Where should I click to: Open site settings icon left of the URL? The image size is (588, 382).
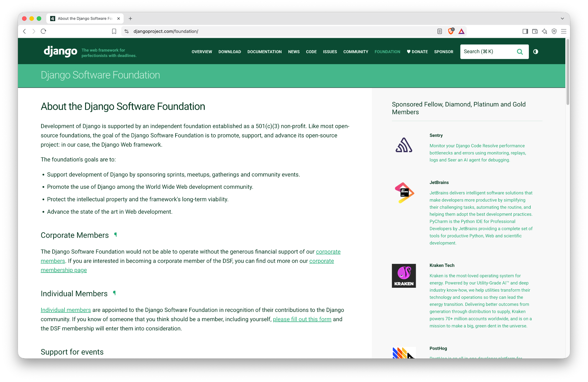[x=127, y=31]
